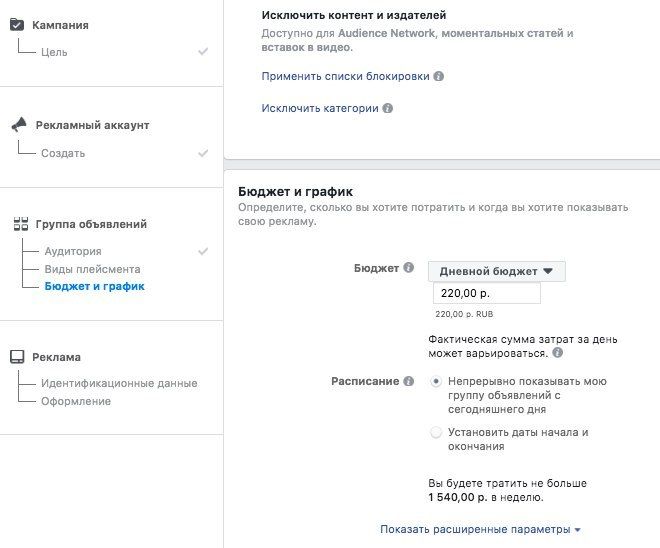The image size is (660, 548).
Task: Open the Дневной бюджет dropdown
Action: point(497,271)
